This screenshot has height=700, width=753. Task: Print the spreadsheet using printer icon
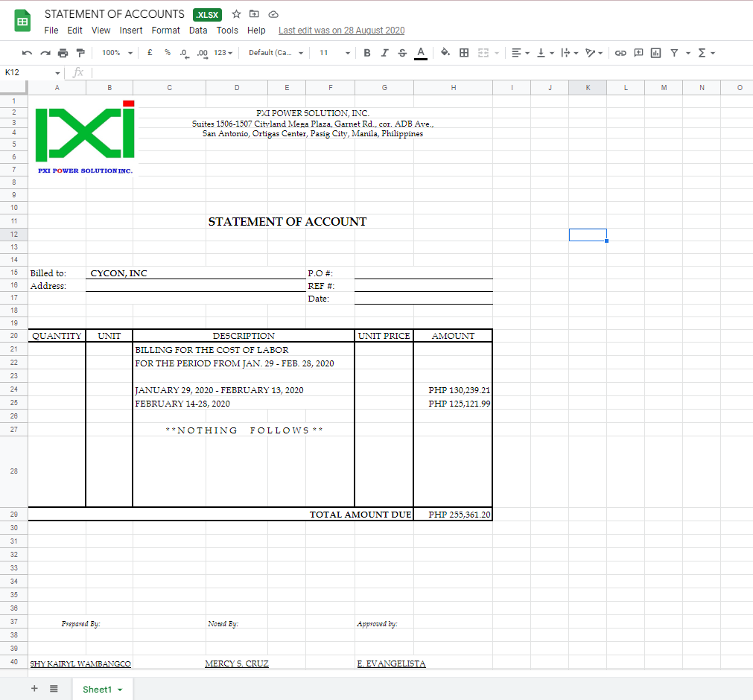(63, 53)
